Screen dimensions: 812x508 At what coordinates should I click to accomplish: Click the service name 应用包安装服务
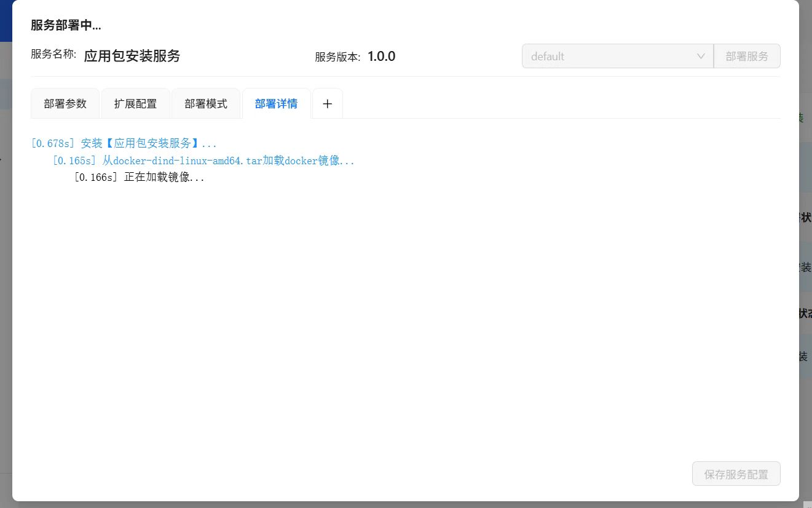pyautogui.click(x=132, y=56)
